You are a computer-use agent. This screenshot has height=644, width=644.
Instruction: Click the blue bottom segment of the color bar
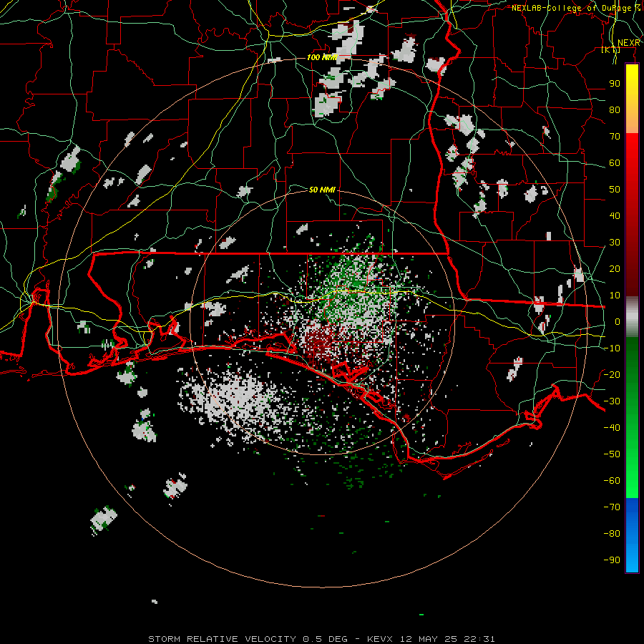(632, 535)
